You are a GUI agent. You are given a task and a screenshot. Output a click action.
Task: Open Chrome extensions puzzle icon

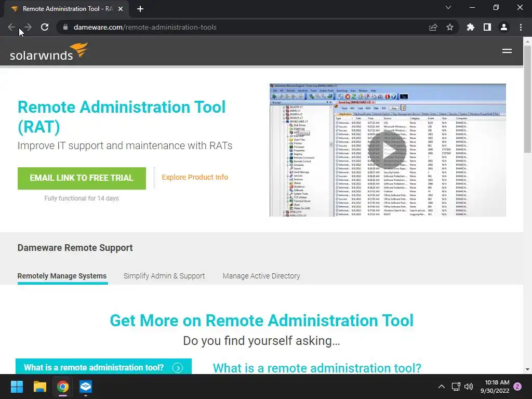click(471, 27)
